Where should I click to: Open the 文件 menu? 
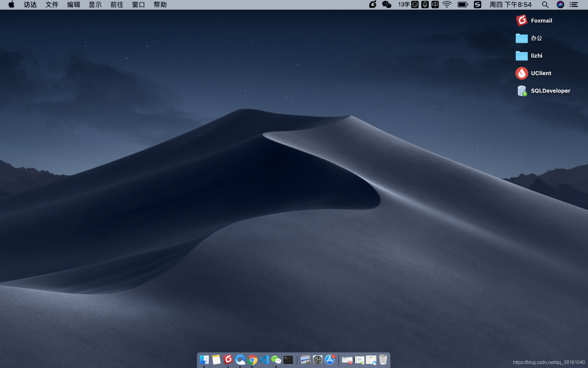click(x=52, y=4)
